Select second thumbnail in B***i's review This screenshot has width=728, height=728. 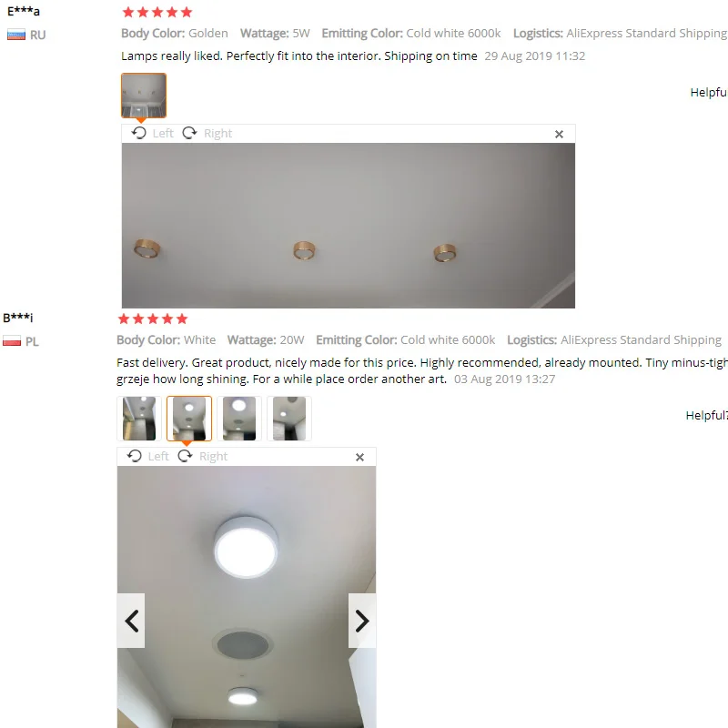(189, 419)
